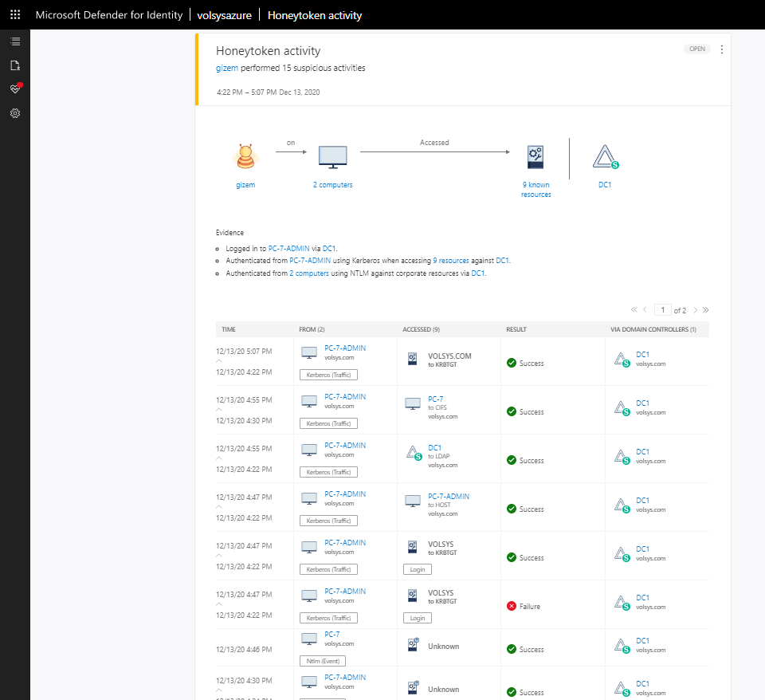The width and height of the screenshot is (765, 700).
Task: Open the timeline list icon in sidebar
Action: [15, 41]
